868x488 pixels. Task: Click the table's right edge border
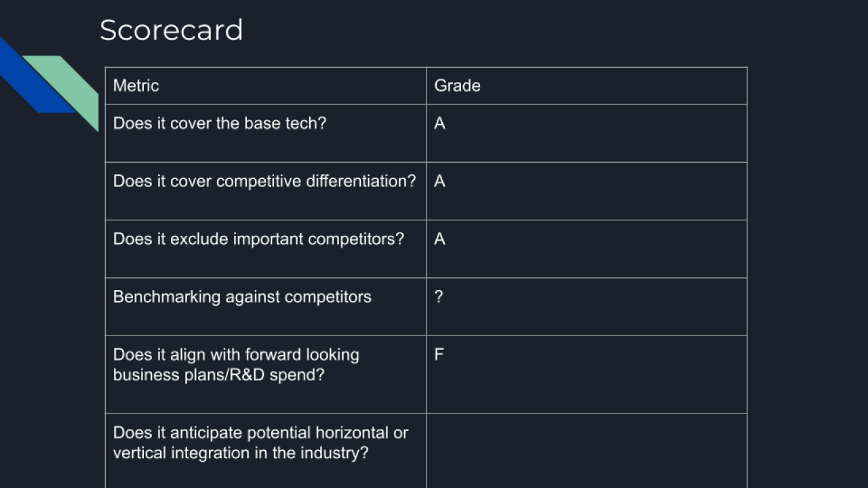[747, 271]
